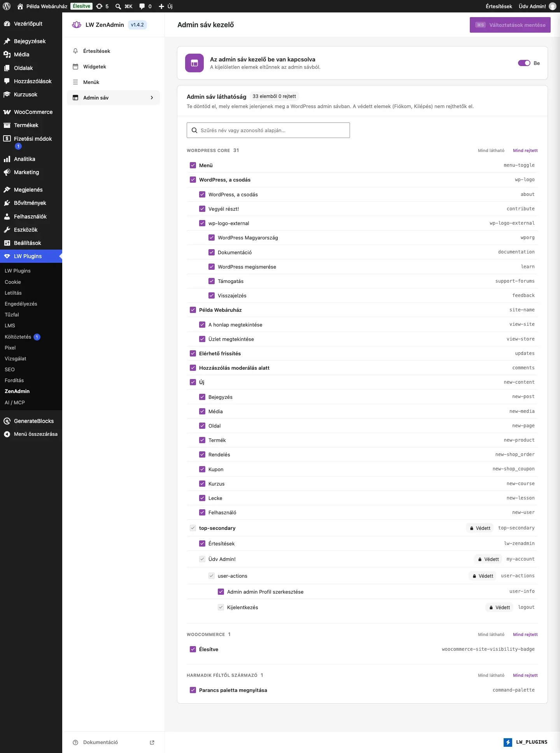Expand the Admin sáv chevron arrow

152,98
